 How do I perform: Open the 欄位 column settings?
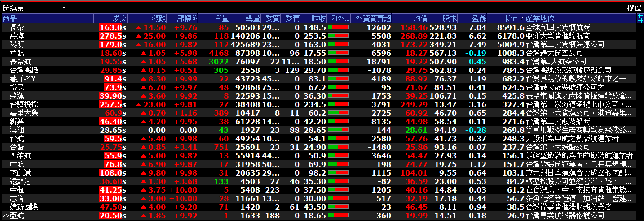tap(634, 8)
